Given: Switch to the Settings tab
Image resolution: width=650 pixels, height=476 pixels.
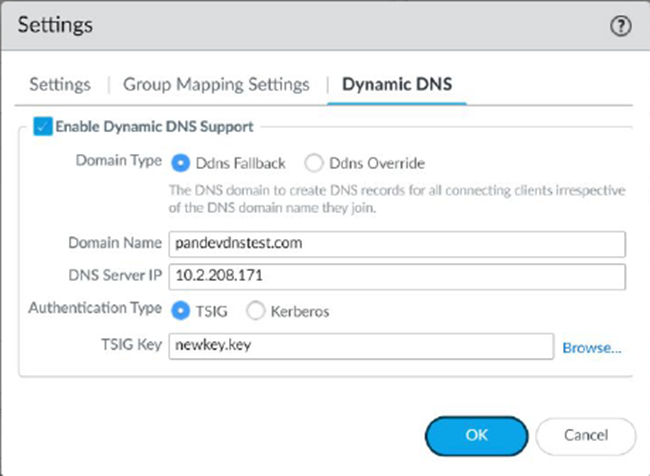Looking at the screenshot, I should pyautogui.click(x=59, y=84).
